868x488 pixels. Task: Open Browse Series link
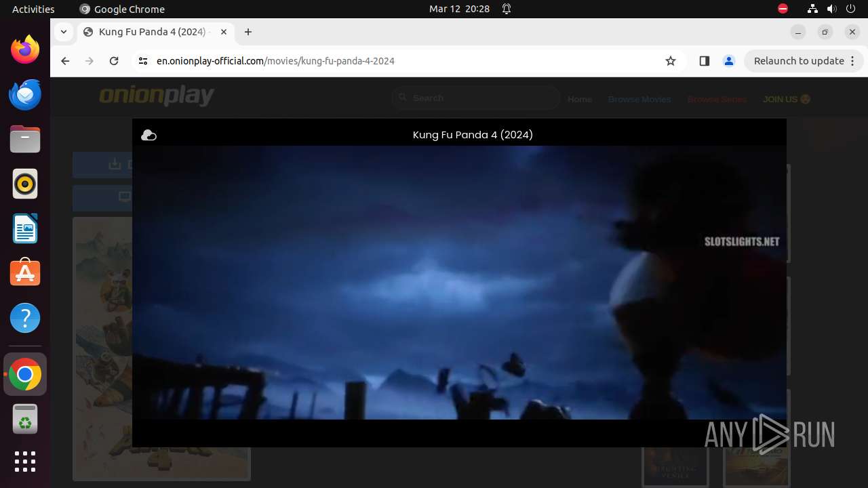point(717,99)
